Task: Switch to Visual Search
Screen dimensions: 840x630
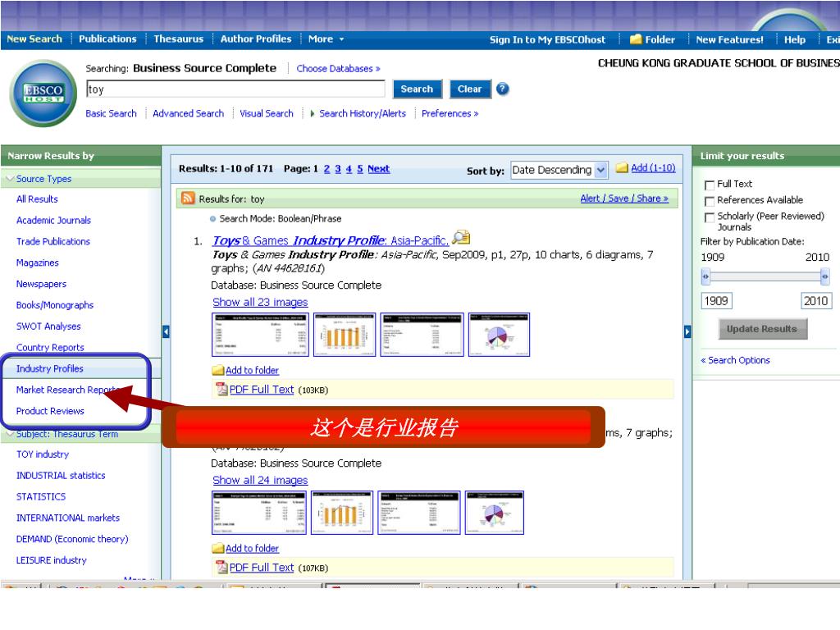Action: click(267, 113)
